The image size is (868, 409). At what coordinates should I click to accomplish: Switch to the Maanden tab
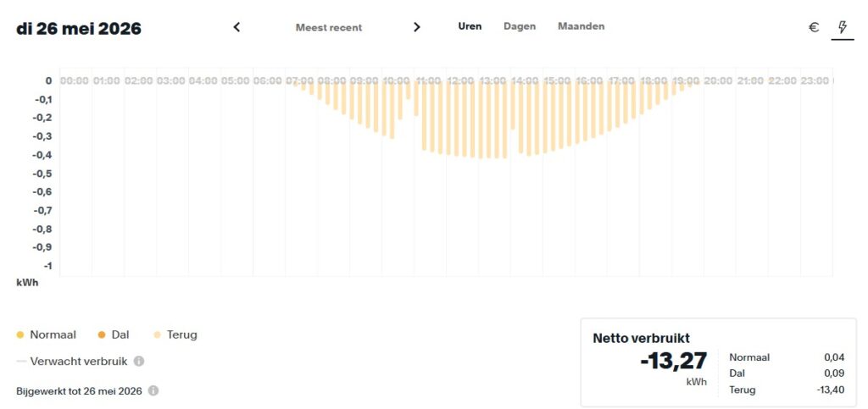tap(581, 26)
